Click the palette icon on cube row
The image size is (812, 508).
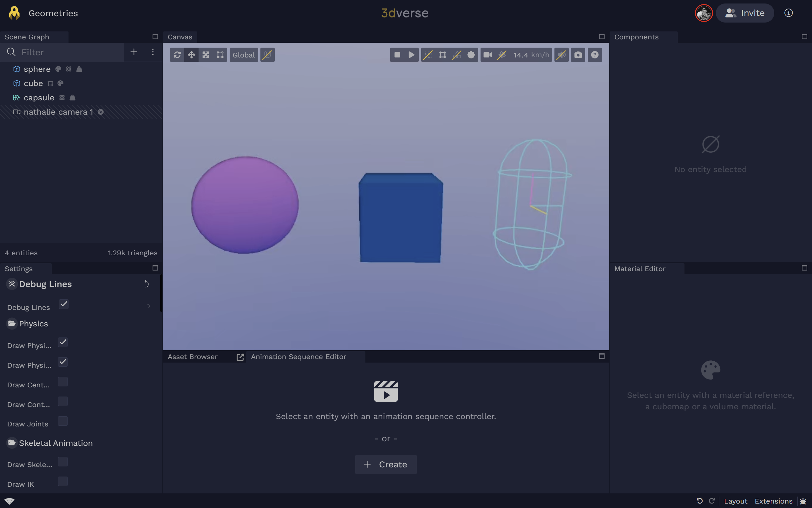(x=60, y=83)
